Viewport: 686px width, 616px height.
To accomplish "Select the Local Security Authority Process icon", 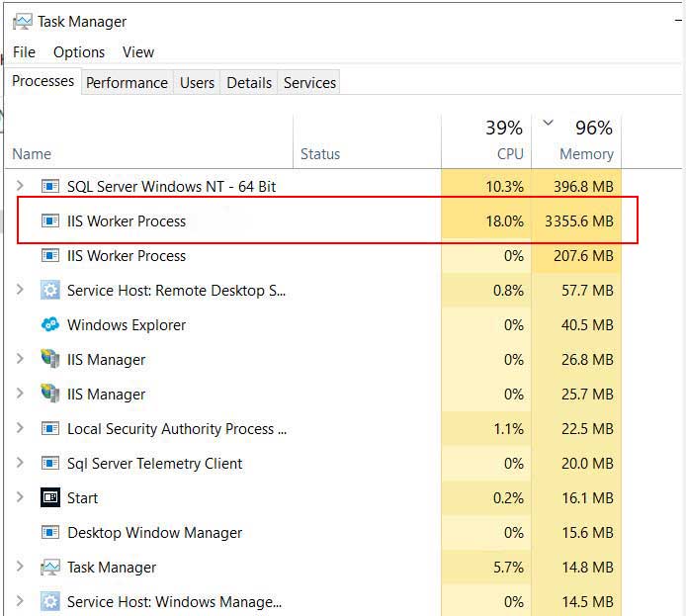I will (50, 428).
